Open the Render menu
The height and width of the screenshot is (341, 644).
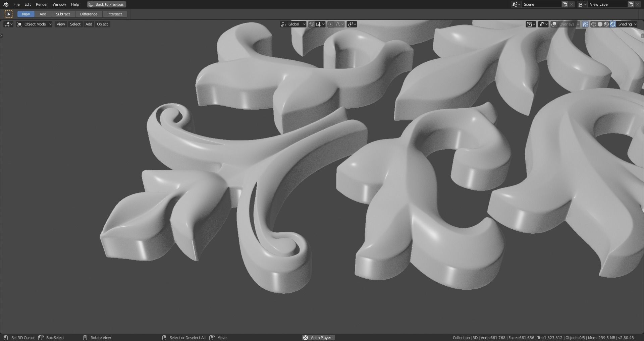(42, 4)
